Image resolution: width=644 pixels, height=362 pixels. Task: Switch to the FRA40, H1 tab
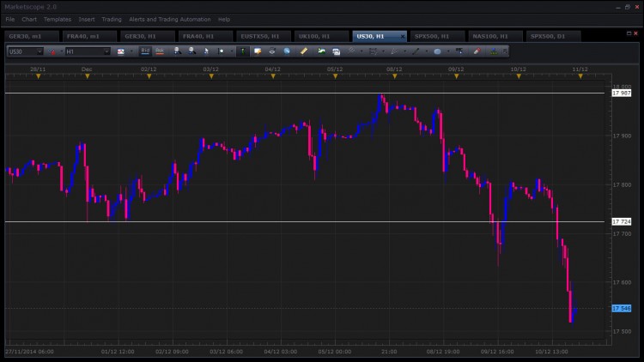pos(205,36)
